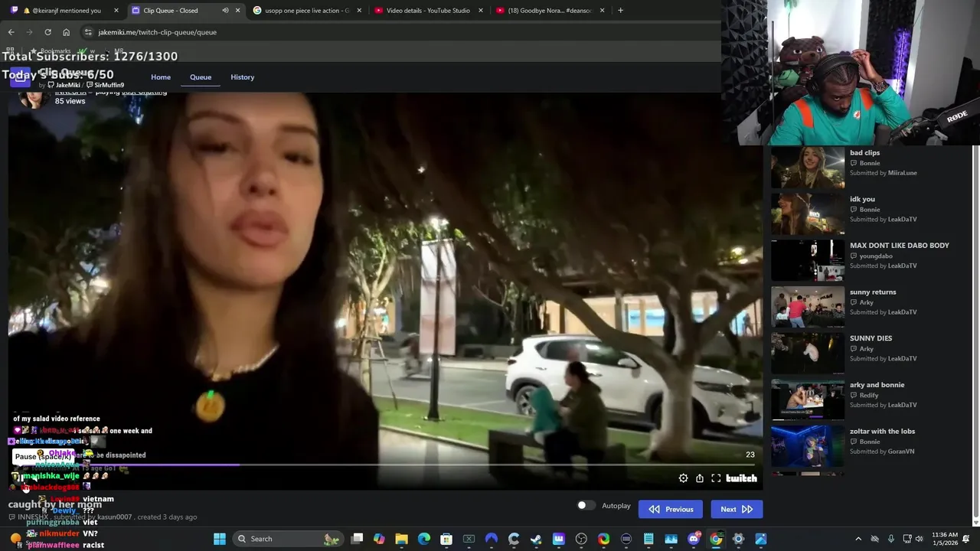980x551 pixels.
Task: Click the Redify channel name
Action: 869,396
